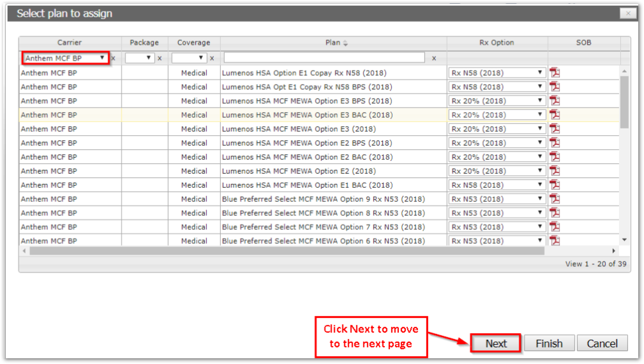The image size is (644, 364).
Task: Open Rx Option dropdown for Lumenos HSA Opt E1 BPS
Action: pos(497,87)
